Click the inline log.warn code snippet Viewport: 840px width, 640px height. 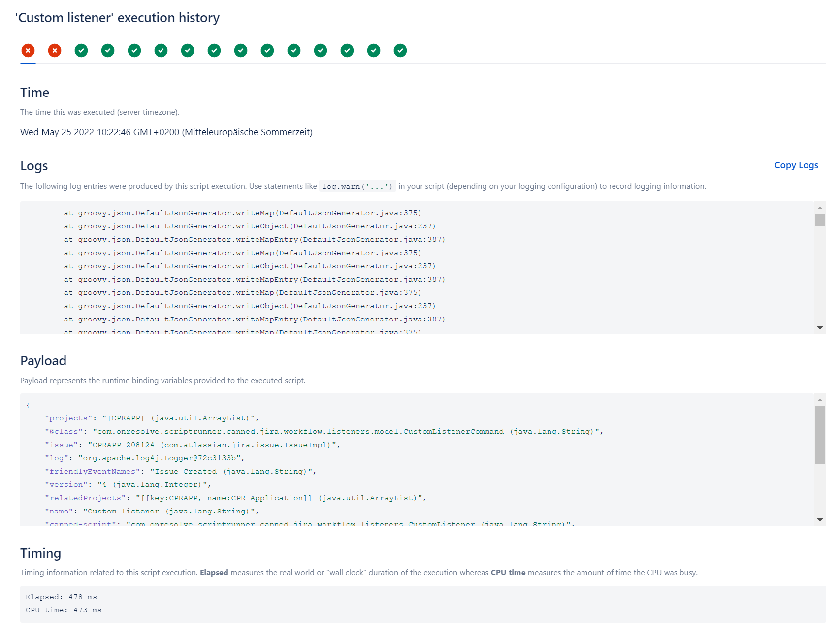pos(357,186)
